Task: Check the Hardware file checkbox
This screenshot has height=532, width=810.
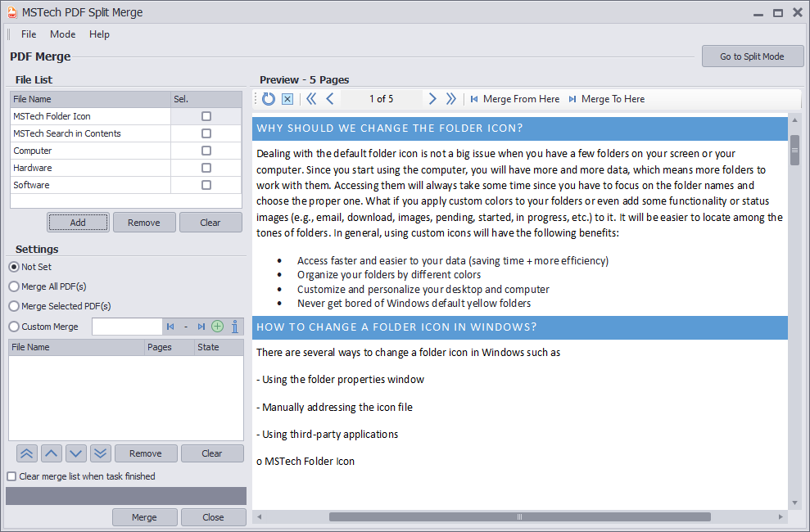Action: pyautogui.click(x=206, y=168)
